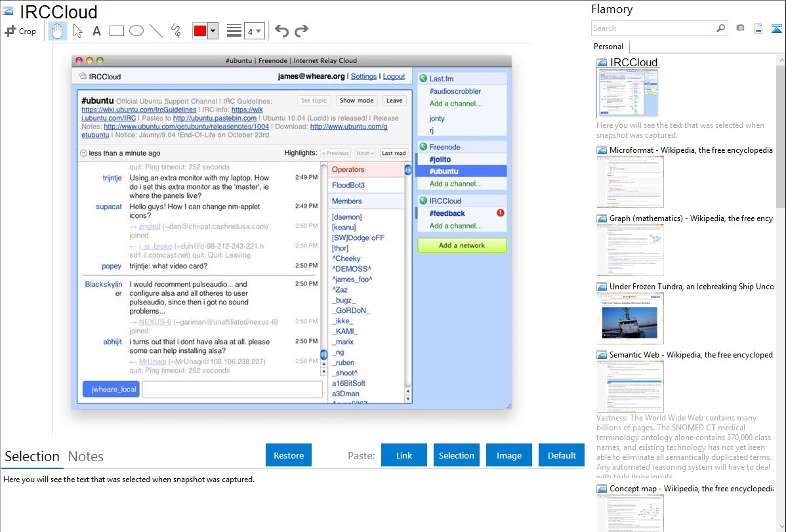Click the line thickness lines icon
Viewport: 786px width, 532px height.
(234, 31)
